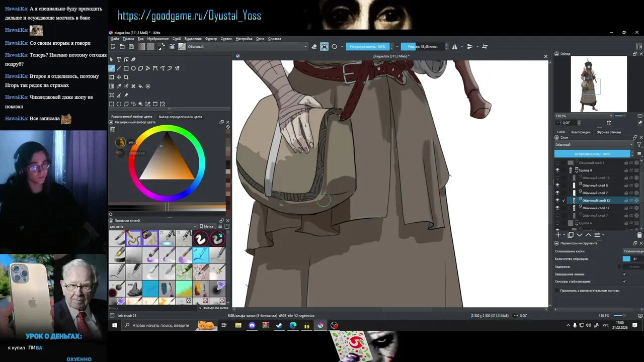Click Discord icon in taskbar
The height and width of the screenshot is (362, 644).
pos(252,325)
